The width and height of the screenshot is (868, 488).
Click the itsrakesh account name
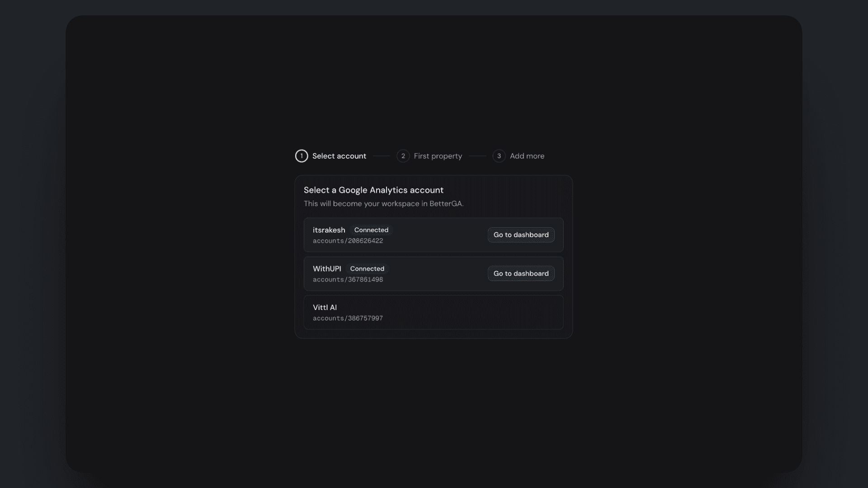329,230
